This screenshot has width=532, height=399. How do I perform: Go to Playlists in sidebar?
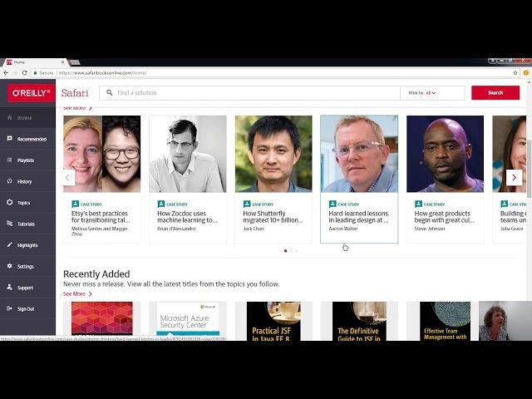coord(27,160)
